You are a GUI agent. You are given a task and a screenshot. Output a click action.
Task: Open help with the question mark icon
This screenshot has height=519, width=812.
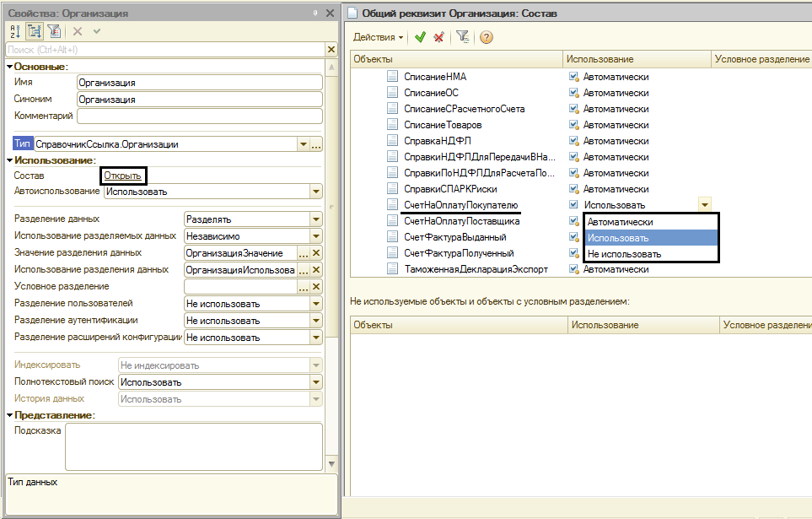coord(487,37)
